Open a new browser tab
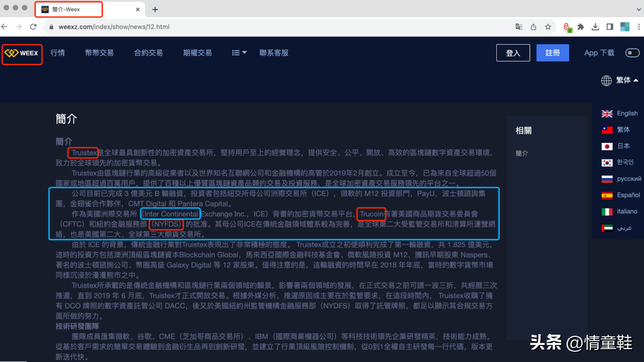 tap(155, 9)
